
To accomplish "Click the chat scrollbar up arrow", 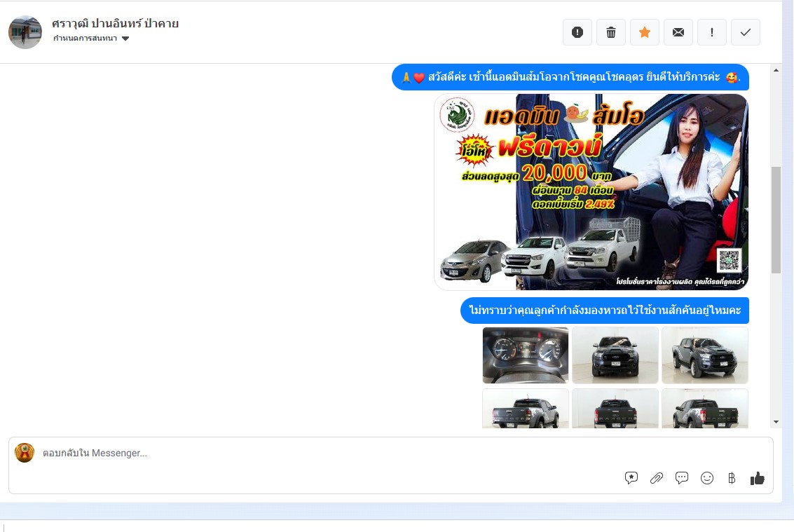I will [x=776, y=71].
